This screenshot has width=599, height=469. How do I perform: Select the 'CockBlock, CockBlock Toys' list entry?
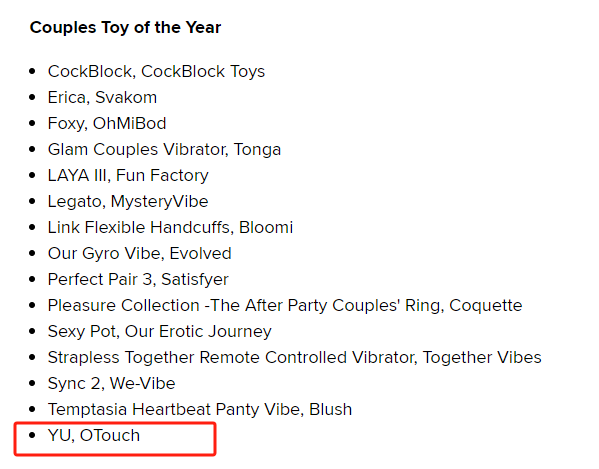tap(156, 71)
